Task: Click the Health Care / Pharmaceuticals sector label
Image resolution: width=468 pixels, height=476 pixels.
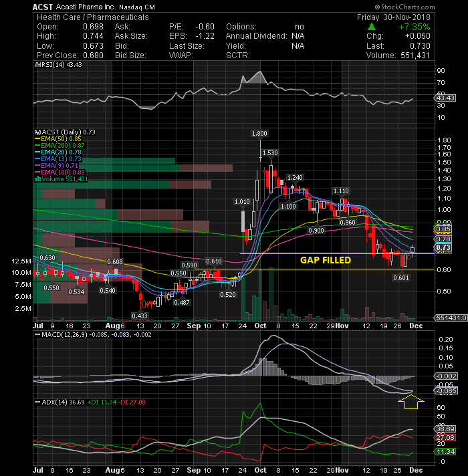Action: (93, 17)
